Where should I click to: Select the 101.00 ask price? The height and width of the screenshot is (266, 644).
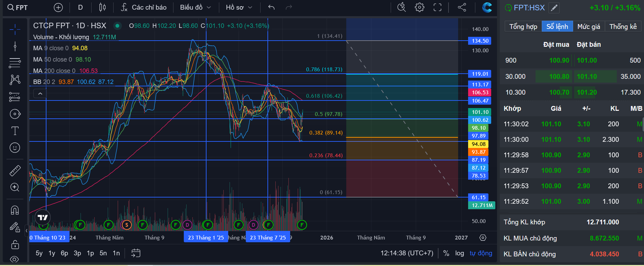click(x=587, y=61)
